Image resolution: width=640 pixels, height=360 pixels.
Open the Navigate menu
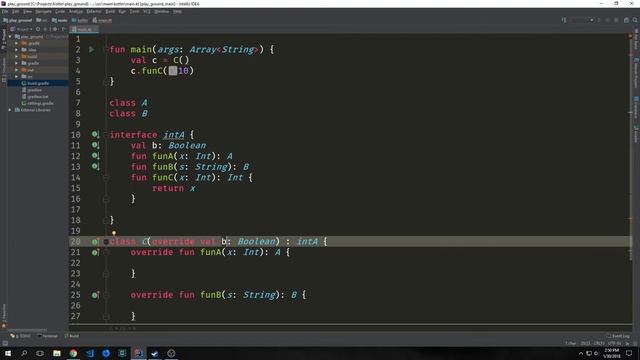click(43, 11)
